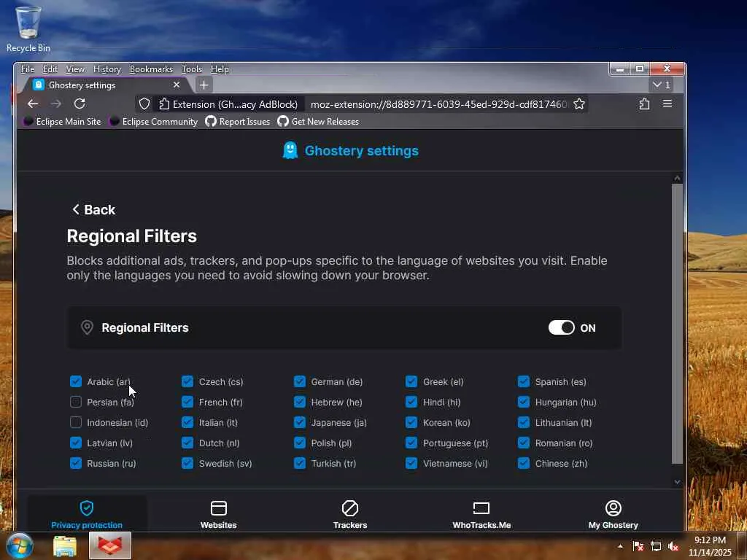This screenshot has height=560, width=747.
Task: Open a new tab with plus button
Action: click(204, 85)
